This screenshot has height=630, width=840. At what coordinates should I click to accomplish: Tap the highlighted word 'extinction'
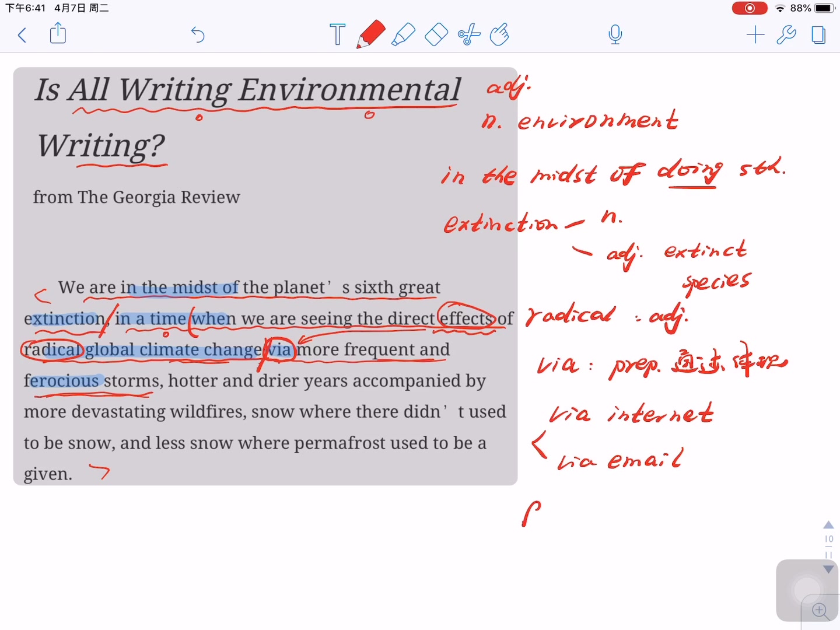coord(64,318)
